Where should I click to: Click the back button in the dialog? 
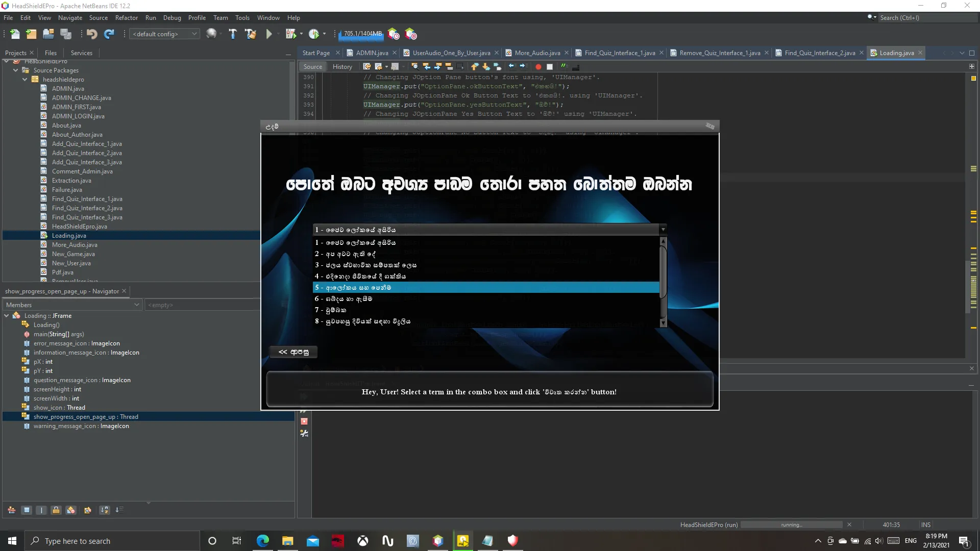pos(293,352)
